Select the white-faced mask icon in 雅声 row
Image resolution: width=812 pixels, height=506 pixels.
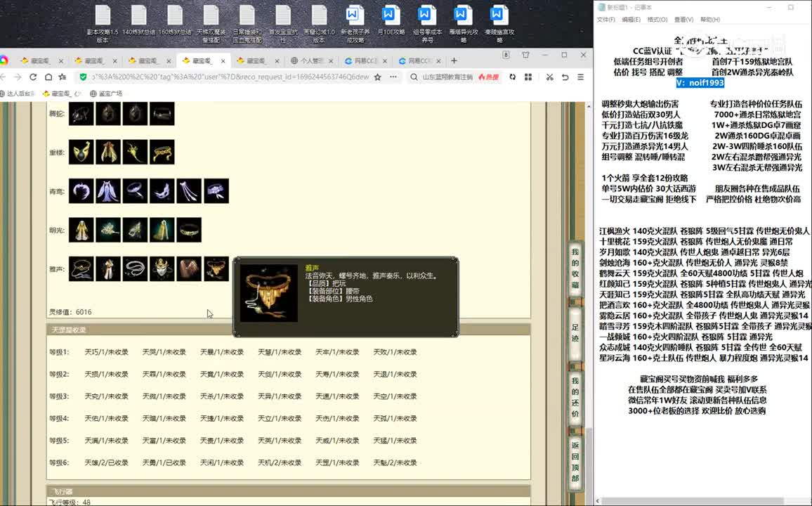[x=162, y=269]
